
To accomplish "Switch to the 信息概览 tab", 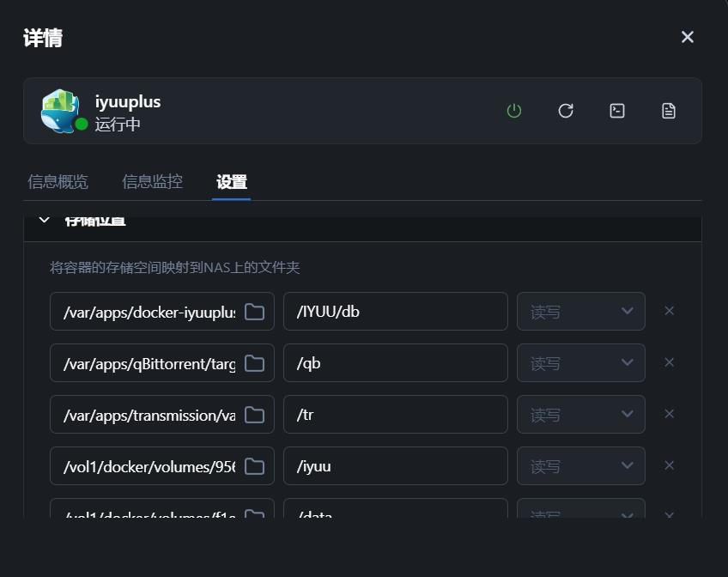I will [x=58, y=182].
